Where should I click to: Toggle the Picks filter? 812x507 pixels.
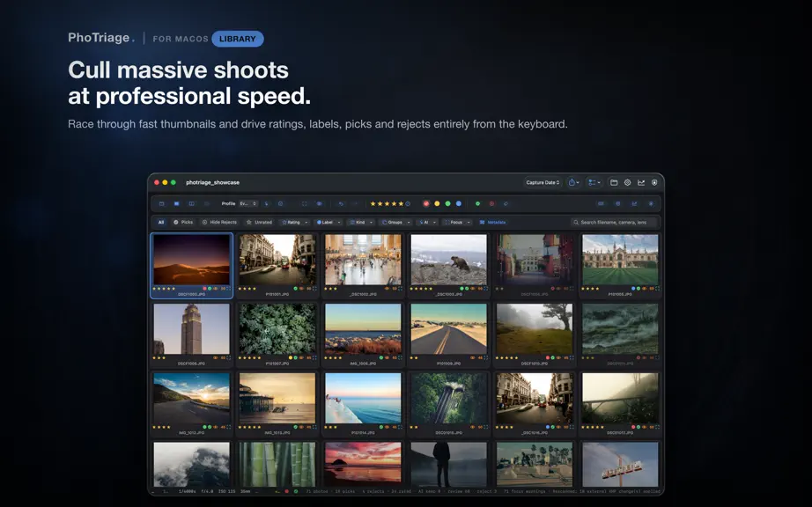(x=183, y=223)
